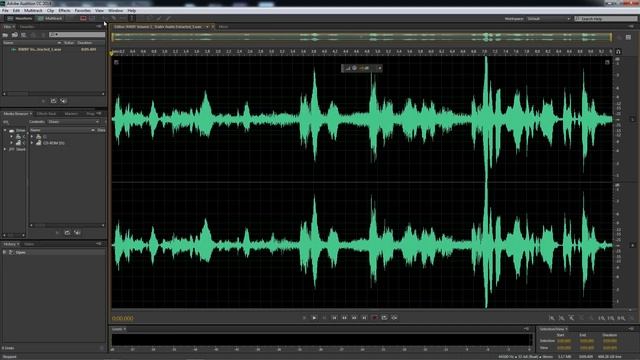Select the History tab
The image size is (640, 360).
click(x=11, y=244)
